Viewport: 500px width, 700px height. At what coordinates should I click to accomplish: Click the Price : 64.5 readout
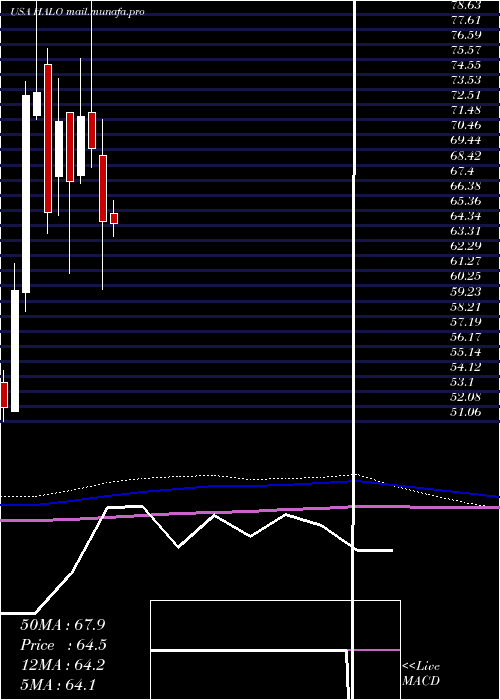click(x=63, y=645)
